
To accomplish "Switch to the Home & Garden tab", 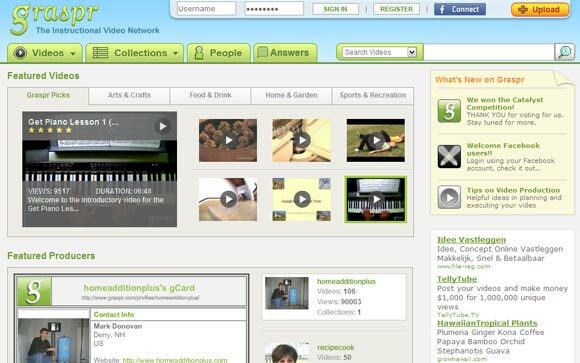I will point(291,95).
